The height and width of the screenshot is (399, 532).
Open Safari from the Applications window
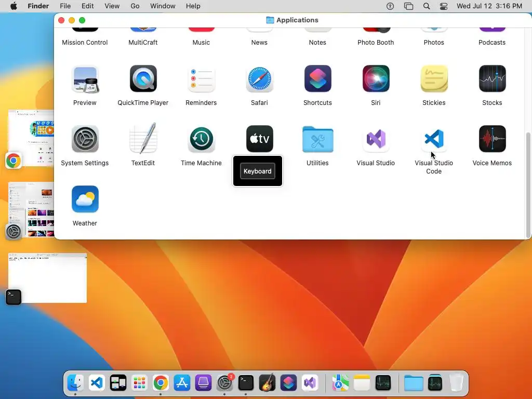(x=260, y=79)
